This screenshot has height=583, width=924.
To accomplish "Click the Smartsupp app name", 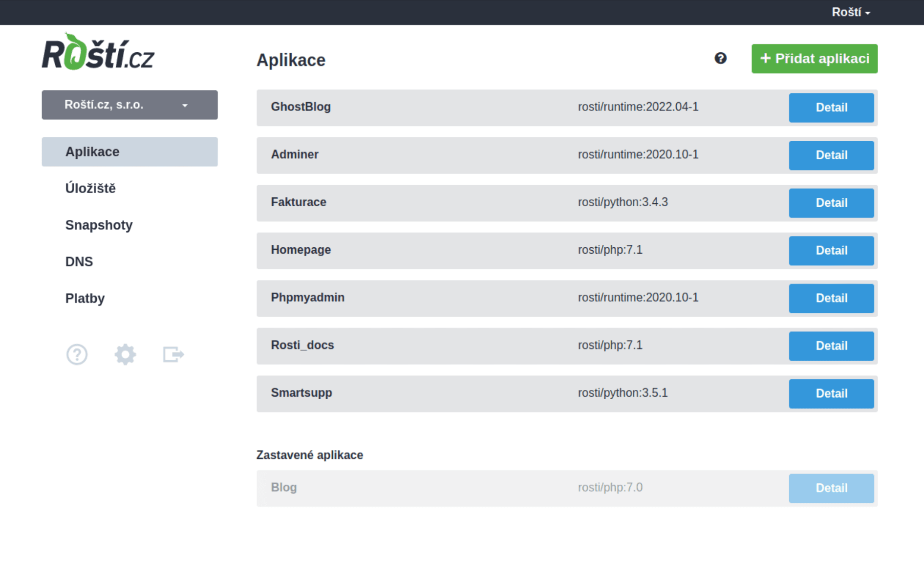I will (301, 393).
